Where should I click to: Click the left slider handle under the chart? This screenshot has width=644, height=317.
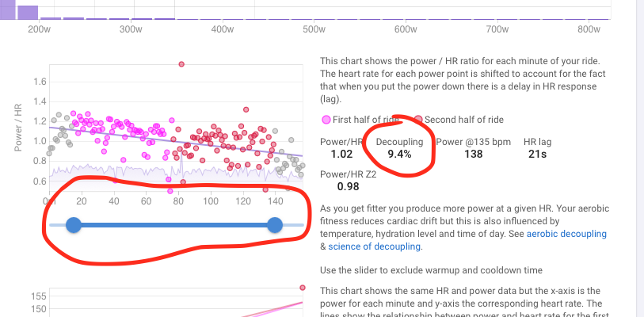tap(74, 225)
